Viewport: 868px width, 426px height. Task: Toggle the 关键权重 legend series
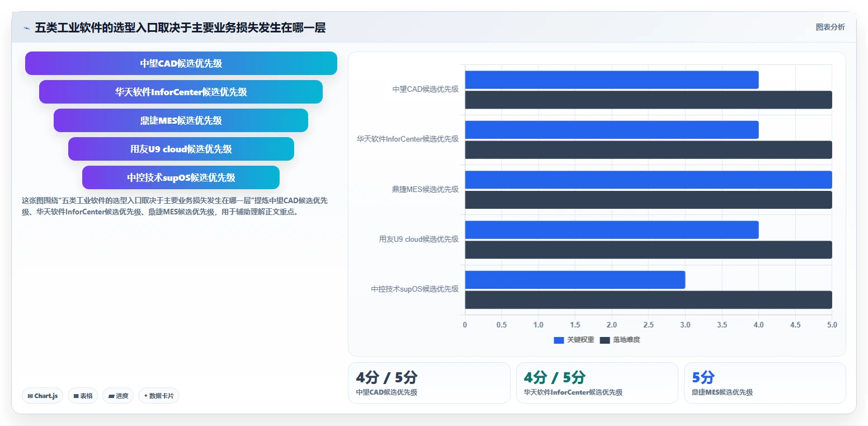tap(574, 340)
